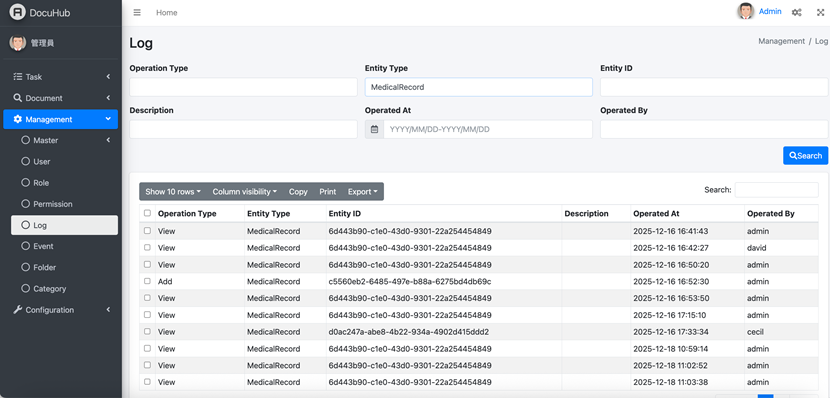Click the DocuHub logo icon

17,13
